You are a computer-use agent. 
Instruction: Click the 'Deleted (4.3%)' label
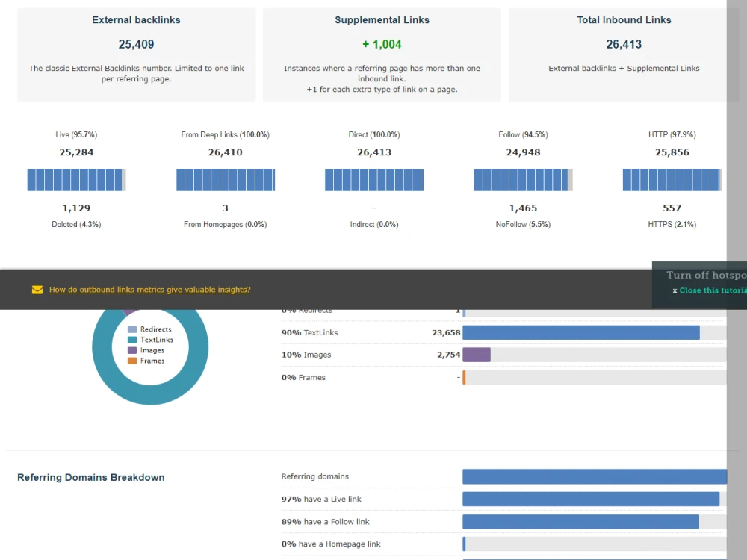point(76,224)
